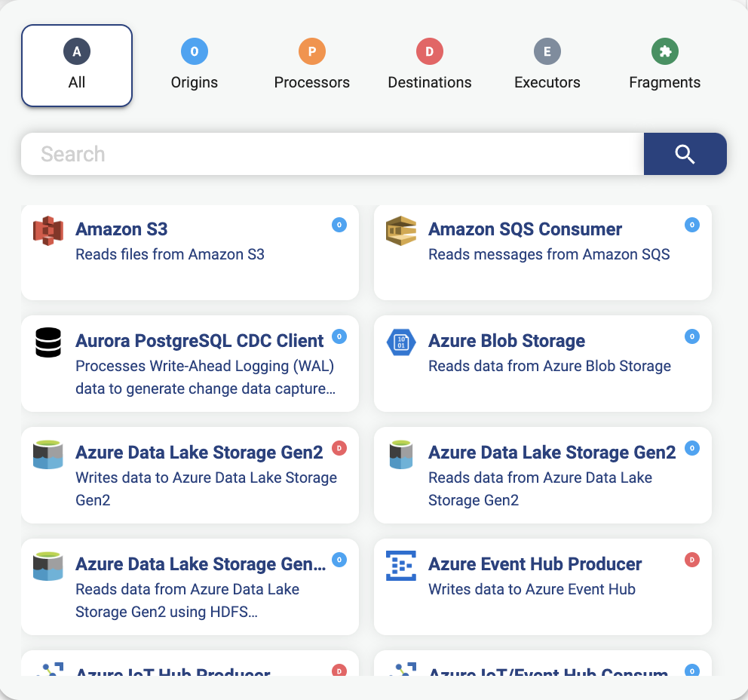Choose the 'Azure Event Hub Producer' title

(x=535, y=564)
